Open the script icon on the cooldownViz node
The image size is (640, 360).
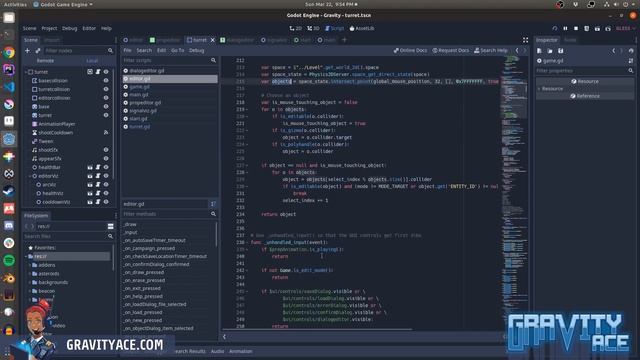(98, 202)
